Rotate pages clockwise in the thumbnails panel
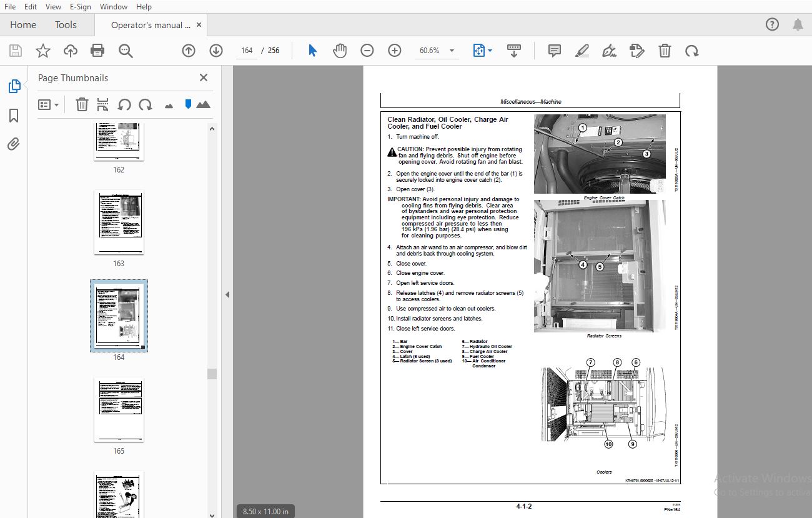Screen dimensions: 812x518 coord(146,104)
